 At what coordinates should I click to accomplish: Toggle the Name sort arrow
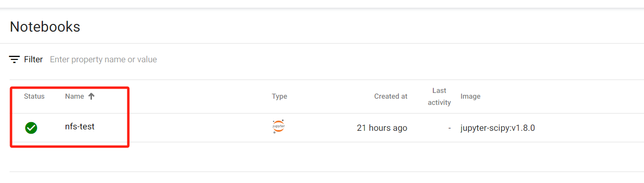click(91, 96)
